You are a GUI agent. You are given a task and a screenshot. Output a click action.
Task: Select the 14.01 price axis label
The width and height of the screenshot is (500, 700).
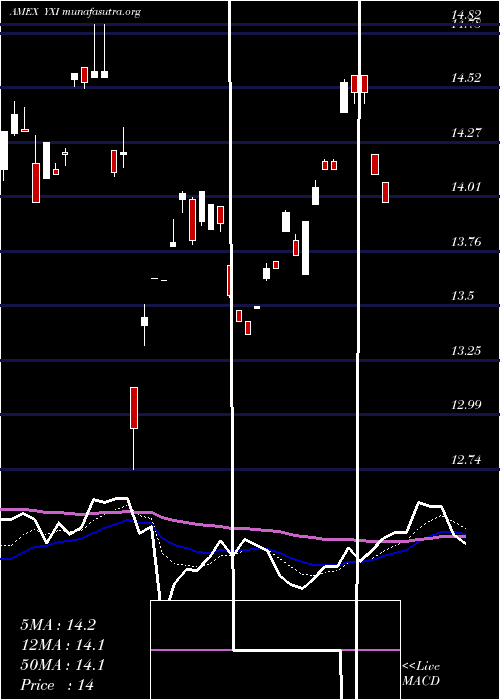(x=466, y=187)
